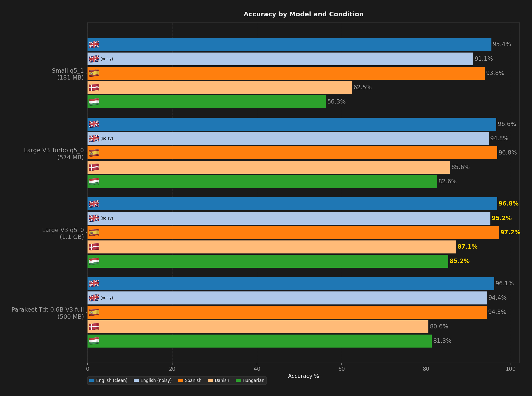Click the Spanish flag in Small q5_1 group
Viewport: 532px width, 396px height.
pos(94,73)
